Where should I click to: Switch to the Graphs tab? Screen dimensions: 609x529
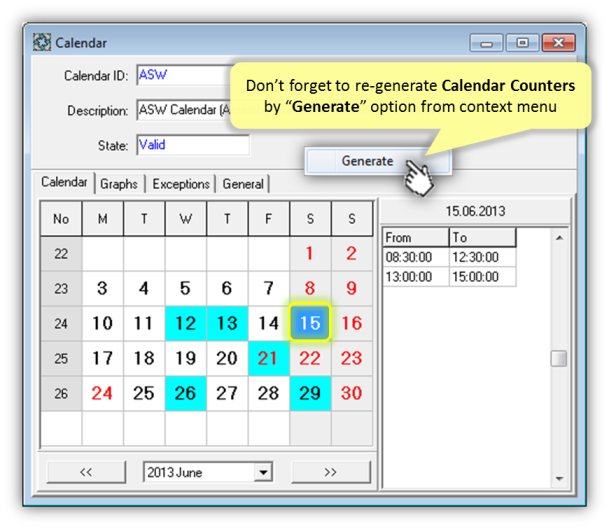pyautogui.click(x=119, y=184)
